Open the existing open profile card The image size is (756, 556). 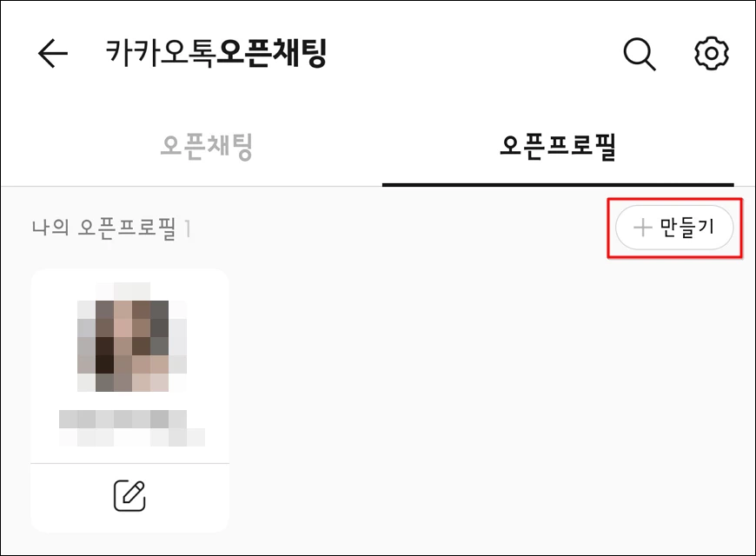point(129,366)
